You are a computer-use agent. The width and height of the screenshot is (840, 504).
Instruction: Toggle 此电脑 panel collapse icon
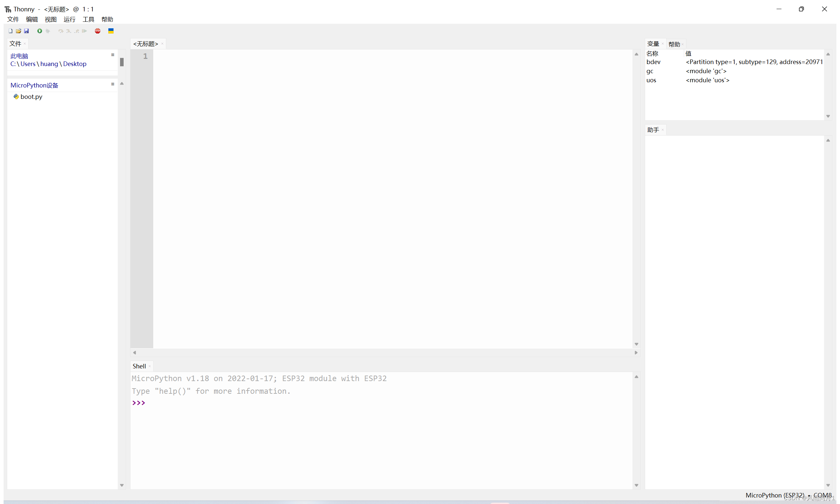click(x=112, y=54)
